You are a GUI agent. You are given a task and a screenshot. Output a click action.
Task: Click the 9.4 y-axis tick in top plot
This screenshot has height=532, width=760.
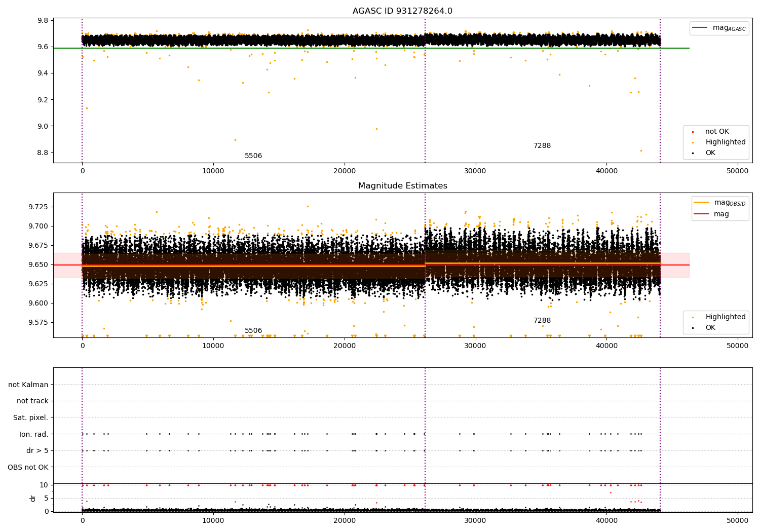[x=44, y=73]
